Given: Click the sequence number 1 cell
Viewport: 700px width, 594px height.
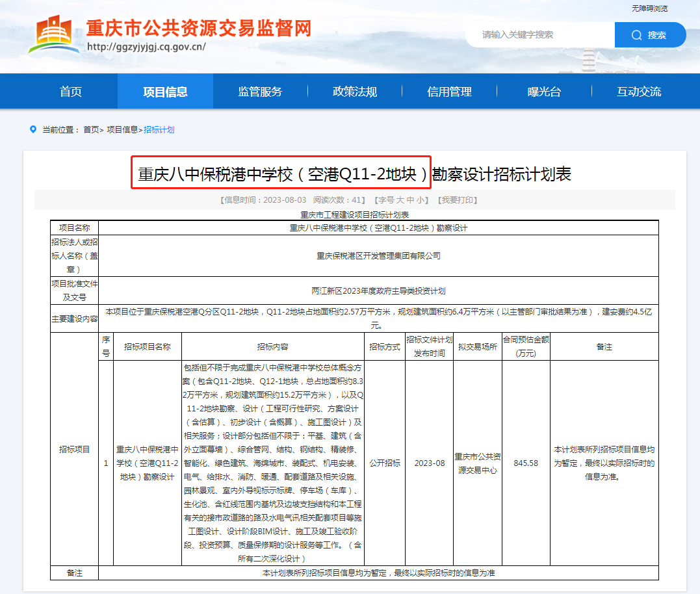Looking at the screenshot, I should (x=106, y=463).
